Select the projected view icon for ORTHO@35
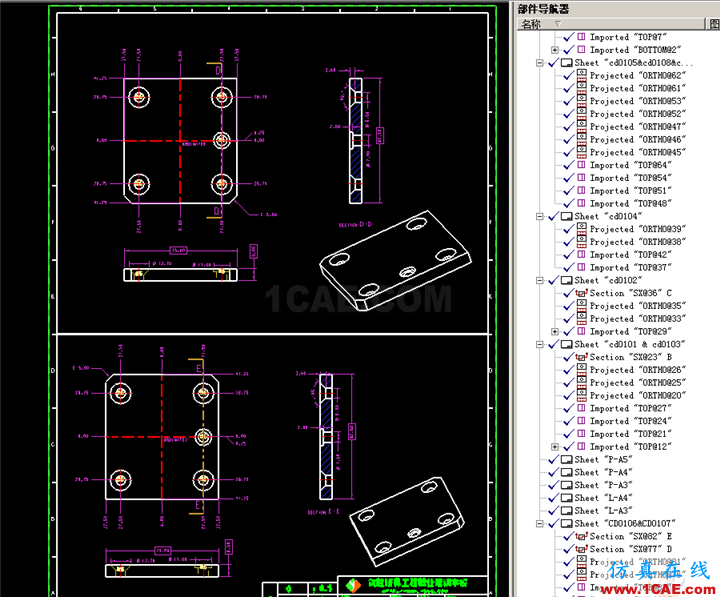The image size is (720, 597). tap(581, 305)
